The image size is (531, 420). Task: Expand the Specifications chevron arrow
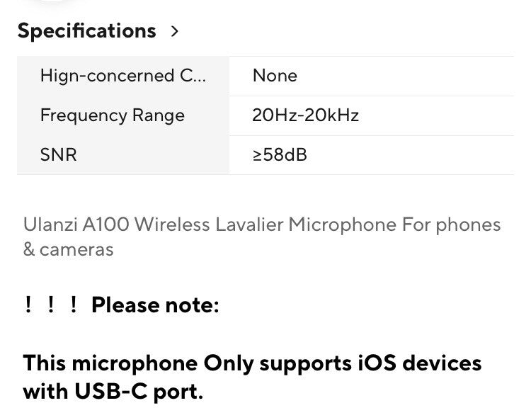tap(175, 32)
